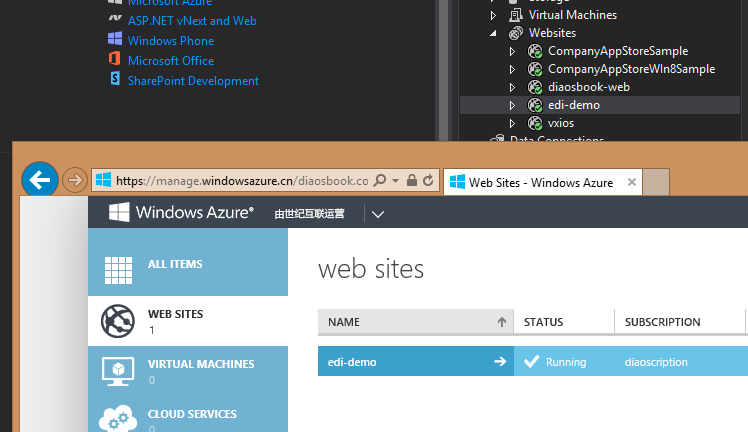Image resolution: width=748 pixels, height=432 pixels.
Task: Click the CLOUD SERVICES cloud gear icon
Action: tap(118, 419)
